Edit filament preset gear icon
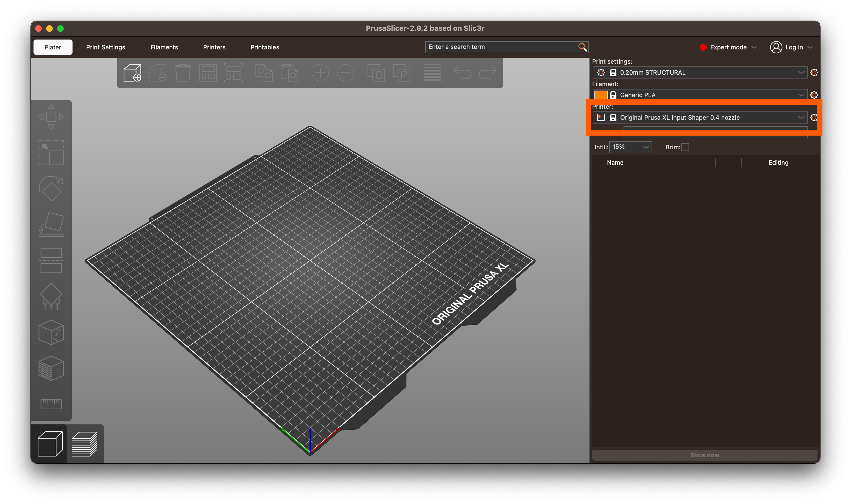The image size is (851, 504). [814, 95]
